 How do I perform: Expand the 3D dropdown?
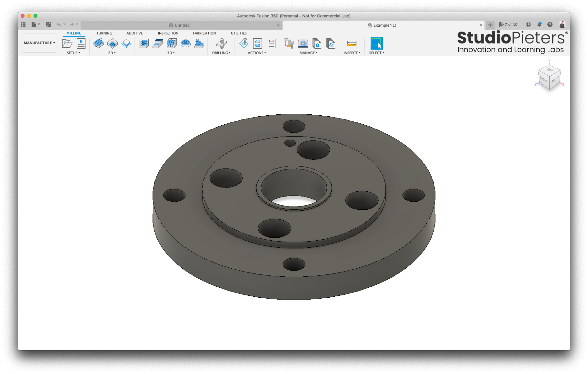(171, 53)
